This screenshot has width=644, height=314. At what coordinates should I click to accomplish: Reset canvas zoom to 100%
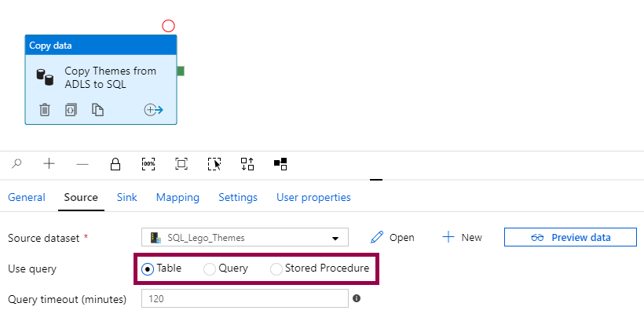[148, 163]
